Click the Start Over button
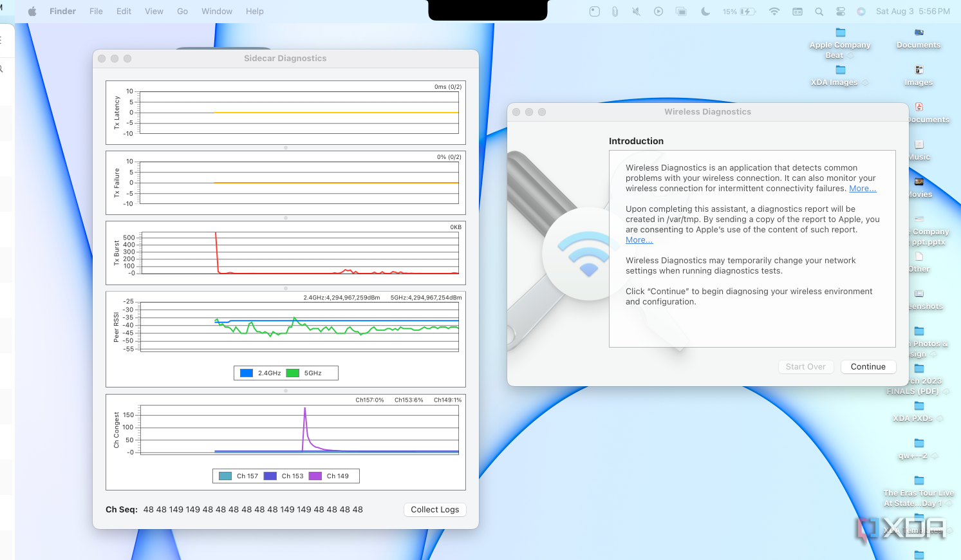The width and height of the screenshot is (961, 560). (x=805, y=367)
